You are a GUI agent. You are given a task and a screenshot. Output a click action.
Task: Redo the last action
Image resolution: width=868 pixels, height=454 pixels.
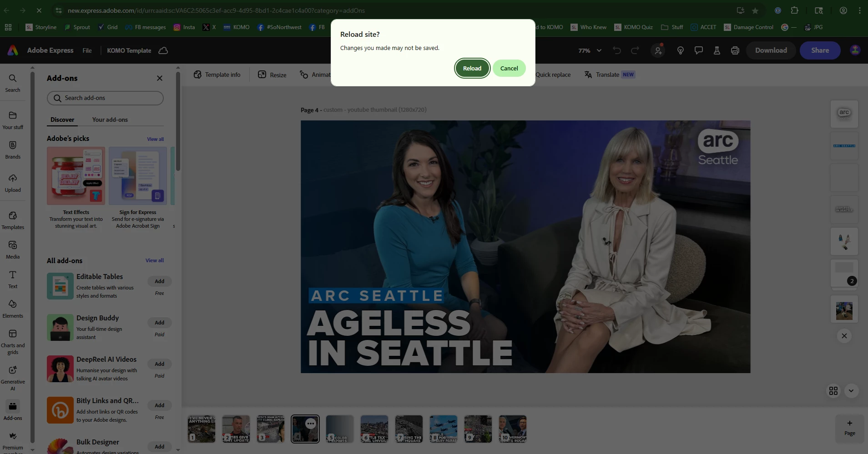pos(635,50)
